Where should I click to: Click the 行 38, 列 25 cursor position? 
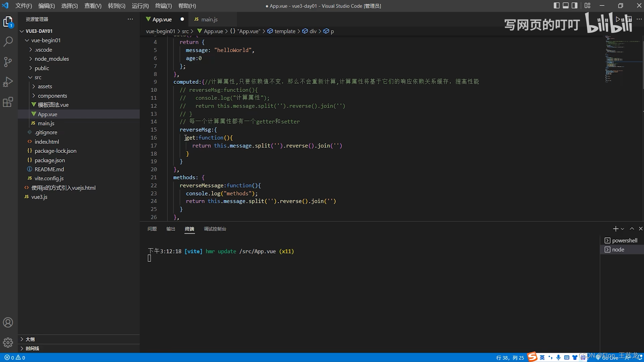click(x=510, y=358)
